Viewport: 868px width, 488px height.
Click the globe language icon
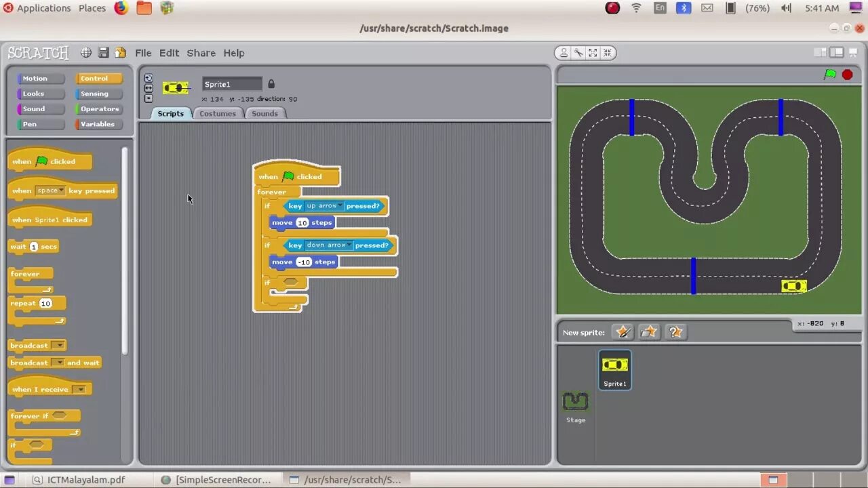[x=86, y=53]
